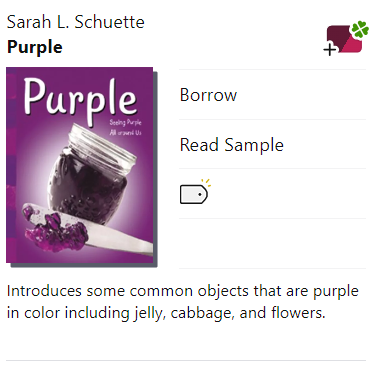Click the plus sign on wish list icon

(x=330, y=50)
